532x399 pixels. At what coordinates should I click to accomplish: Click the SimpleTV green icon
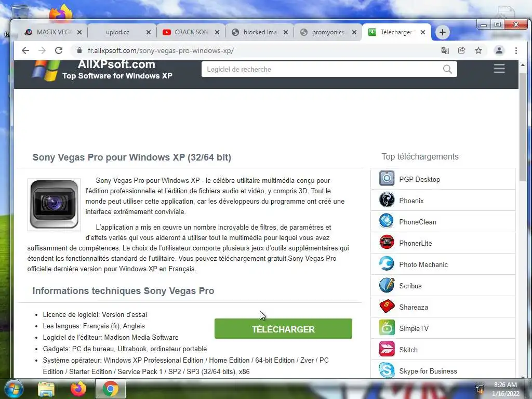(x=387, y=328)
